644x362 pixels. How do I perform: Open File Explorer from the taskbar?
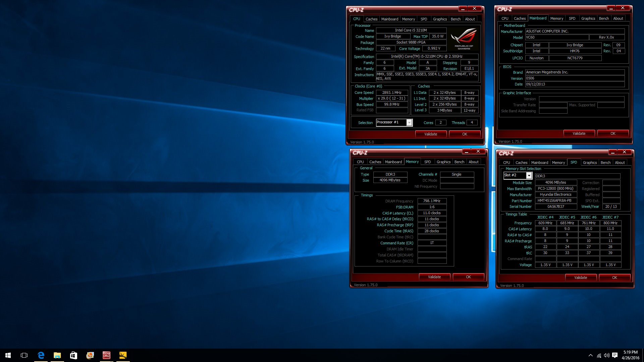tap(57, 355)
